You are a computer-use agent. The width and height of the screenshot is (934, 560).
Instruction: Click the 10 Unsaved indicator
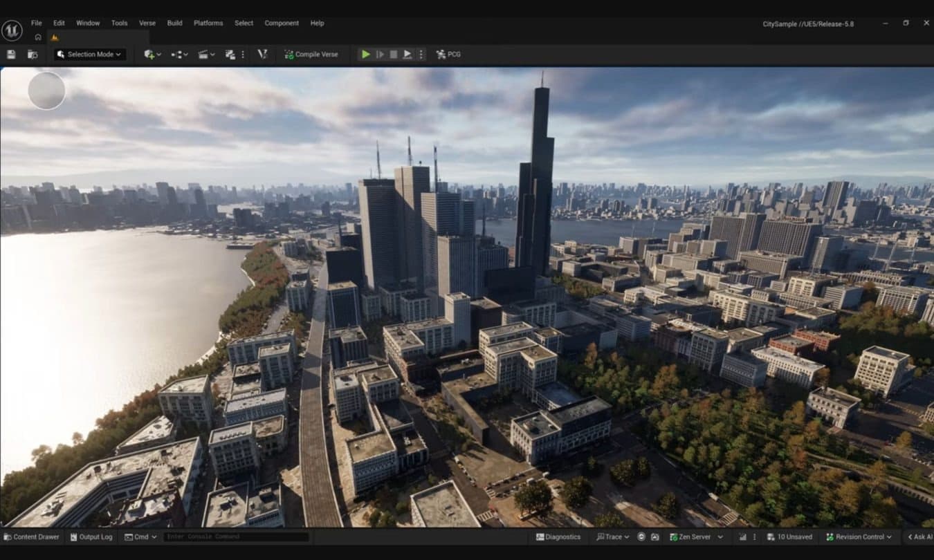pyautogui.click(x=789, y=536)
